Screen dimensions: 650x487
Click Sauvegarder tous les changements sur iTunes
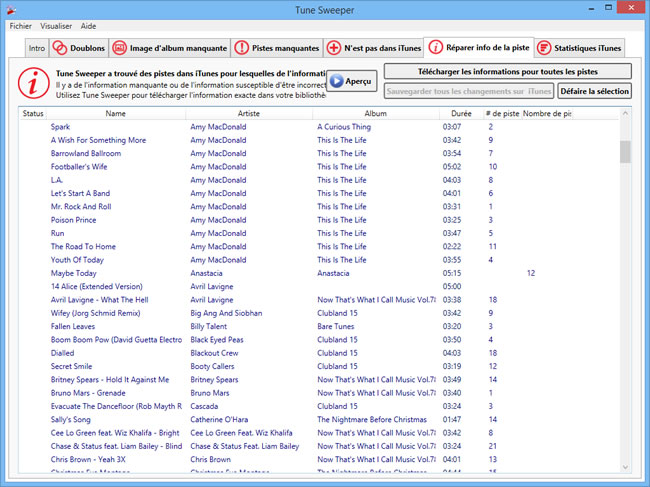pos(469,91)
